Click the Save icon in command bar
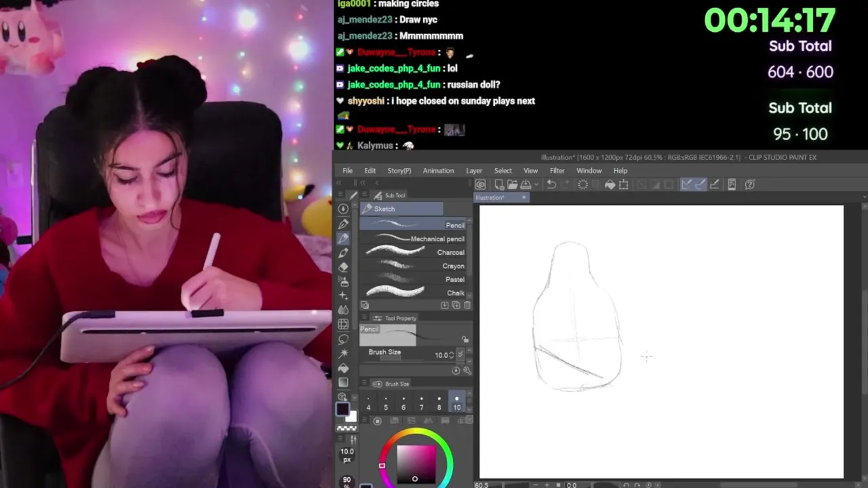 pos(526,184)
